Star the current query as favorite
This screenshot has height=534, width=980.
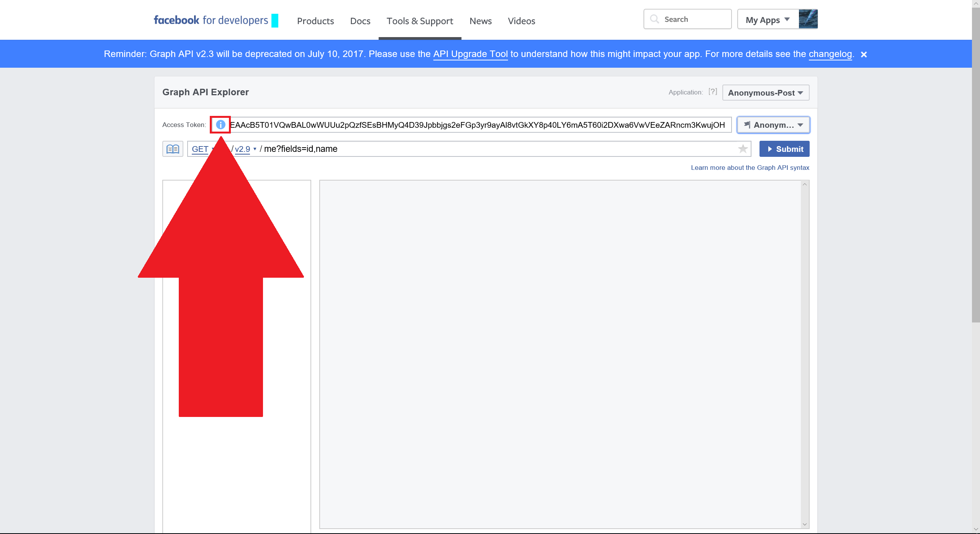(743, 149)
